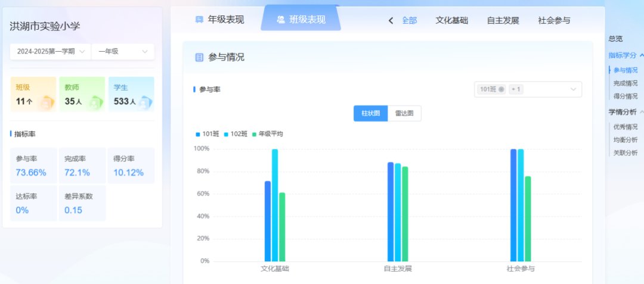644x284 pixels.
Task: Click the 年级平均 bar for 社会参与
Action: [528, 219]
